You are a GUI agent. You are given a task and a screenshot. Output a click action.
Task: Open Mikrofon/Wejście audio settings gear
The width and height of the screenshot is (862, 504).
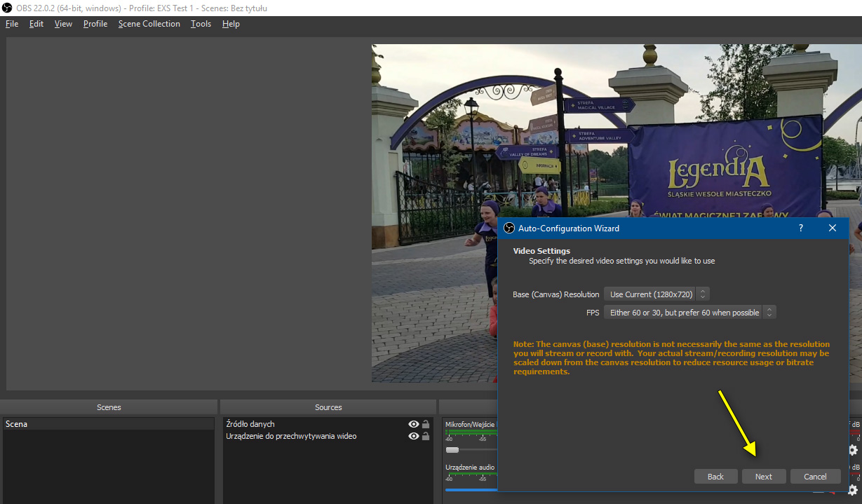(853, 450)
